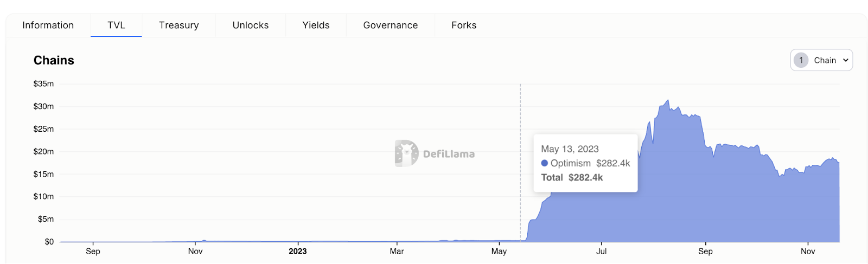Go to the Unlocks tab

pyautogui.click(x=250, y=25)
